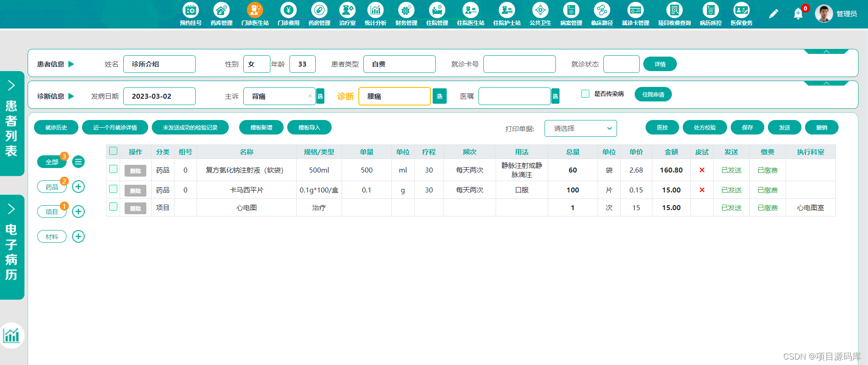Click the 保存 save button
868x365 pixels.
tap(747, 127)
